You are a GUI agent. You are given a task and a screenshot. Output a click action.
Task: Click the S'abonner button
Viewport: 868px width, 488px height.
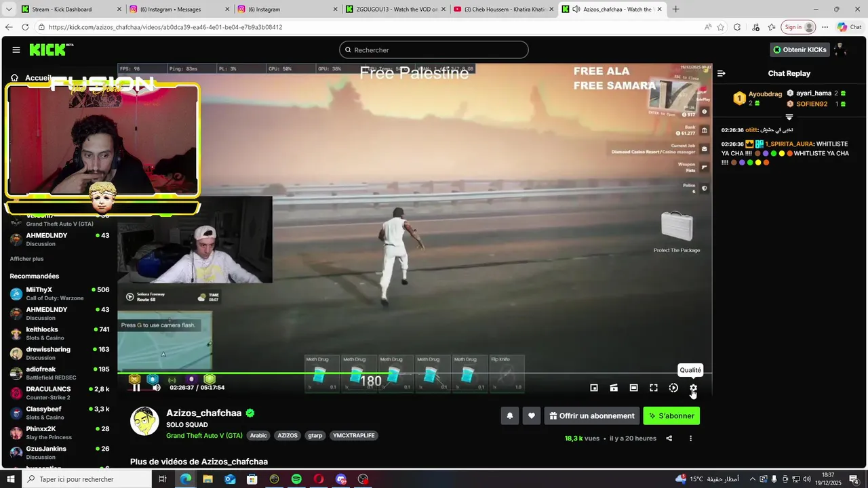(x=671, y=415)
